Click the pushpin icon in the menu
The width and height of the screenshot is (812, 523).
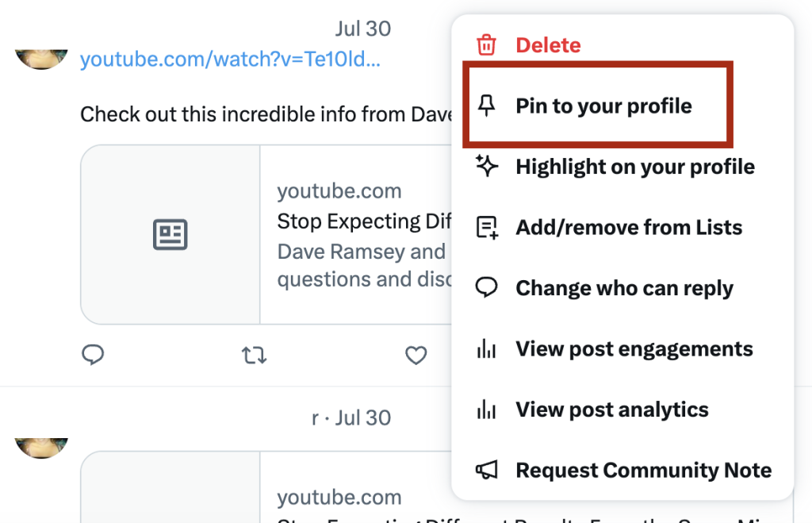tap(486, 106)
